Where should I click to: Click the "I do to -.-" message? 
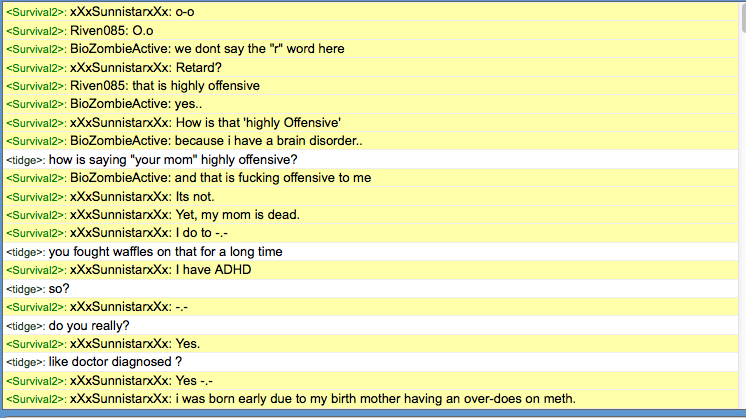[209, 233]
